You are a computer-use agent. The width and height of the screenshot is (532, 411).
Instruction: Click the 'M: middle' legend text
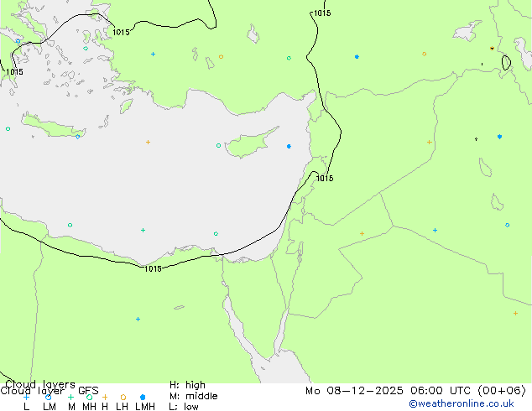click(x=193, y=396)
